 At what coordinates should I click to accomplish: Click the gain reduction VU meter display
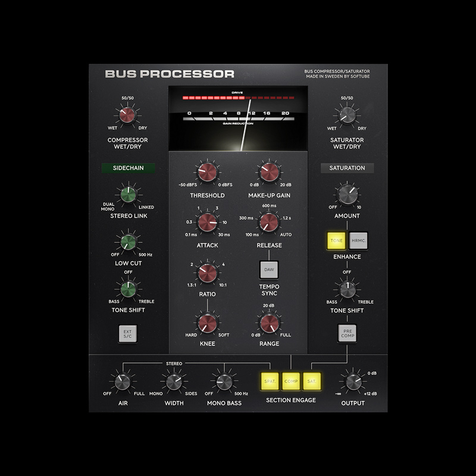(238, 116)
